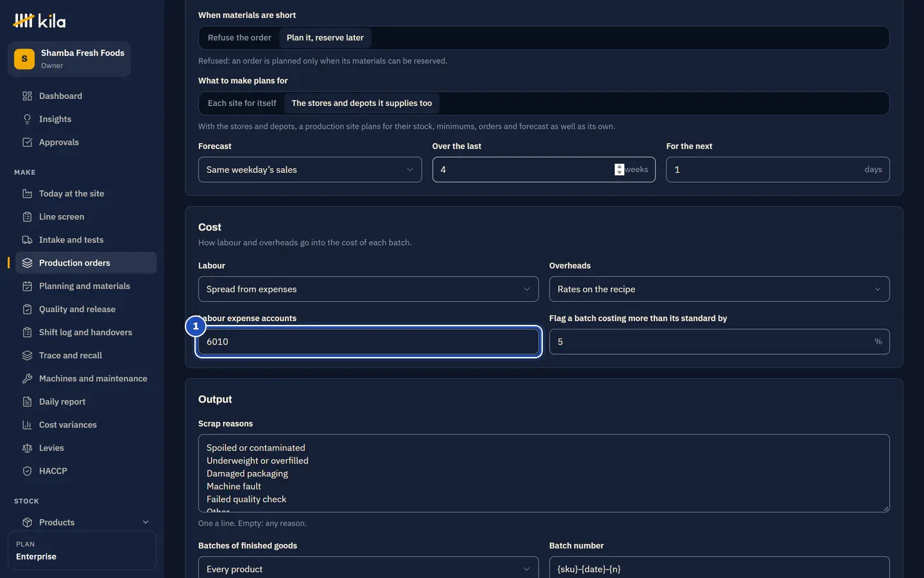The width and height of the screenshot is (924, 578).
Task: Click the flag batch percentage field
Action: point(719,342)
